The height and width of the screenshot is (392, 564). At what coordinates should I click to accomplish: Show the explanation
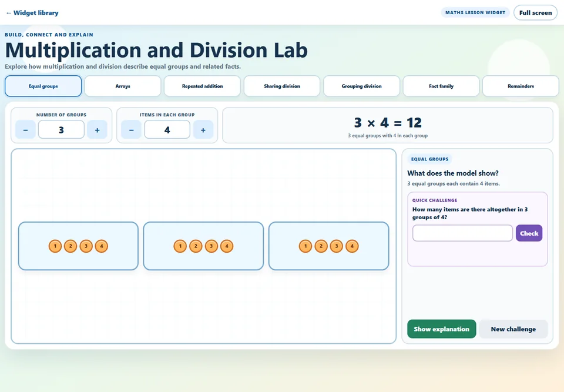pyautogui.click(x=441, y=329)
